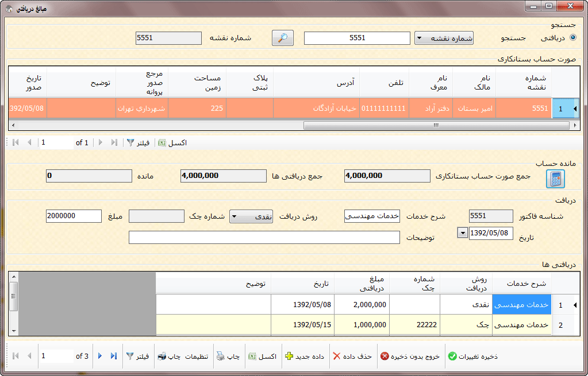Delete record using حذف داده
The height and width of the screenshot is (376, 588).
click(353, 356)
